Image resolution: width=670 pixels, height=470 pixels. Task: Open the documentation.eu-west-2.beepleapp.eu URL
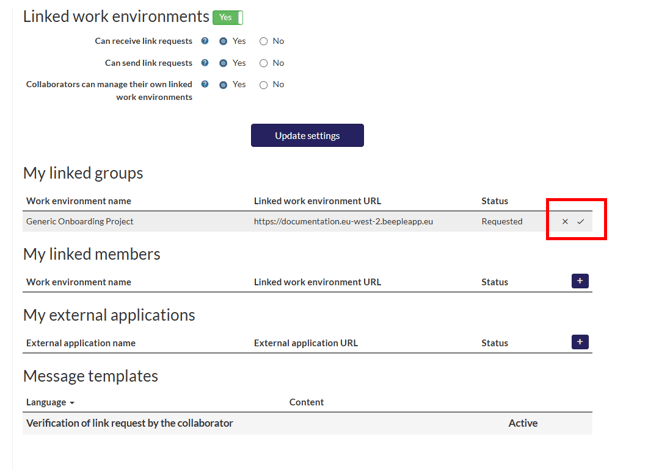343,221
